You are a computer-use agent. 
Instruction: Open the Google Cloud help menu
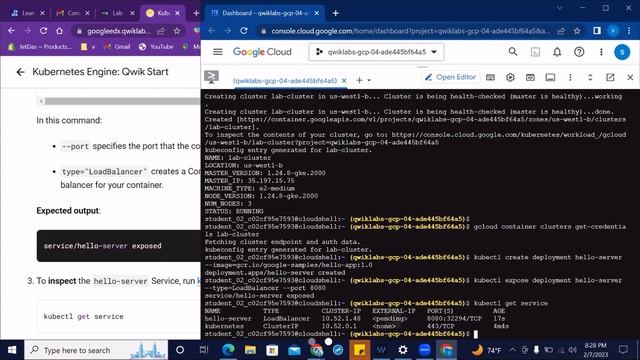coord(579,52)
